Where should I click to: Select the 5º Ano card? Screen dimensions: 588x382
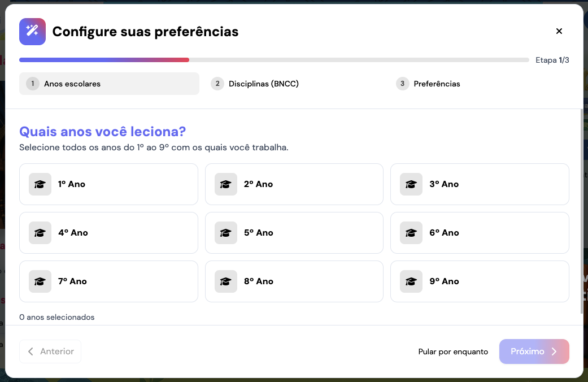(294, 233)
